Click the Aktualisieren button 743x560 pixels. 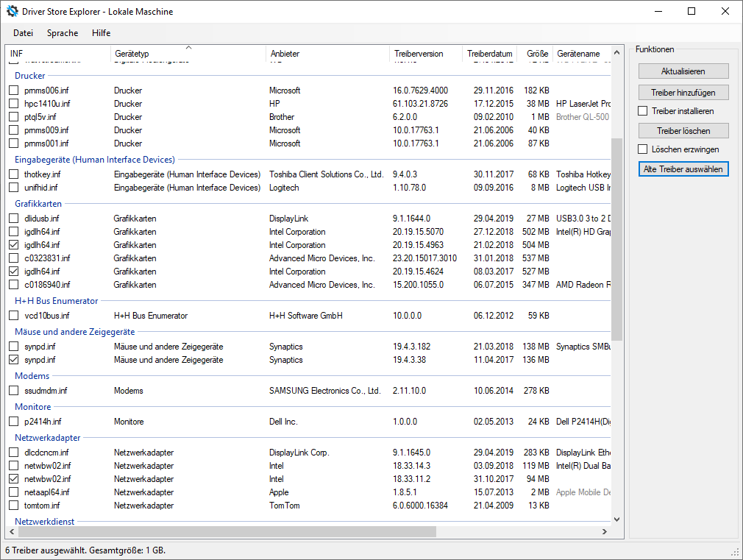pyautogui.click(x=683, y=71)
